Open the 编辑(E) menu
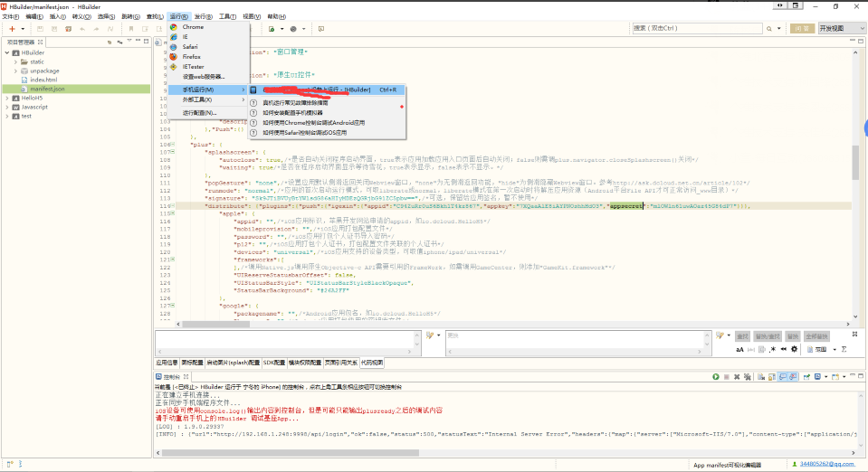This screenshot has height=472, width=868. point(34,16)
